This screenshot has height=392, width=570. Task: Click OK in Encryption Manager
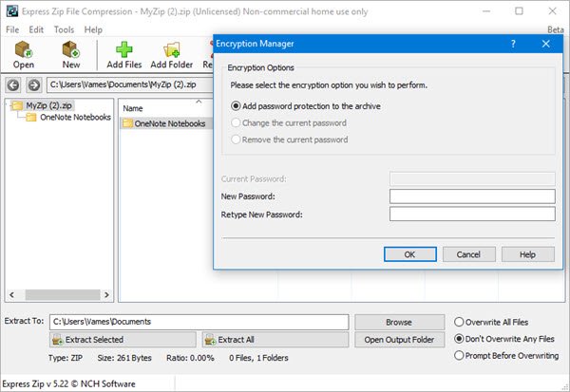[410, 254]
